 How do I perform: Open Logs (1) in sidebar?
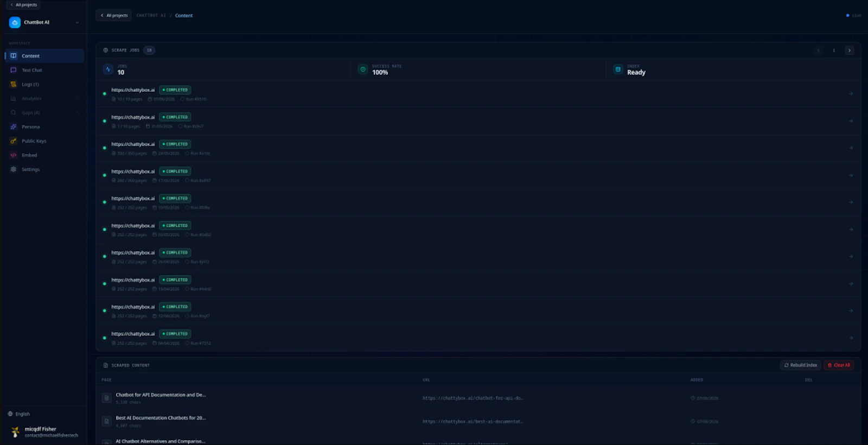[44, 84]
